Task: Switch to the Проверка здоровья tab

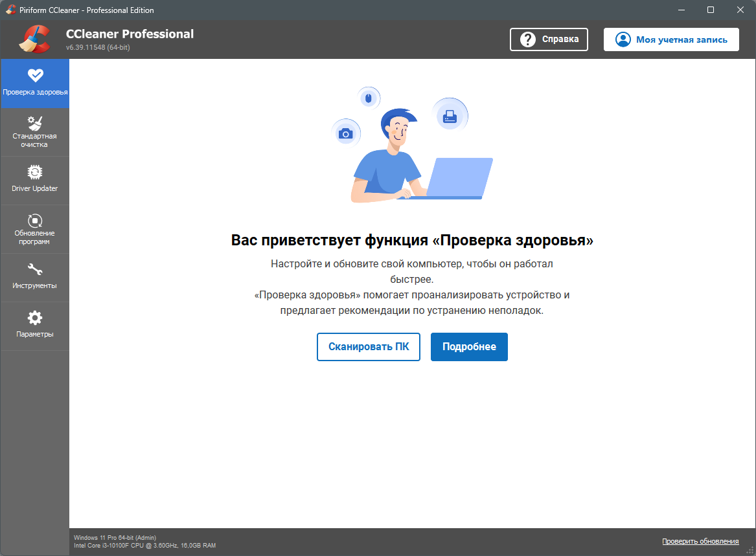Action: pyautogui.click(x=35, y=83)
